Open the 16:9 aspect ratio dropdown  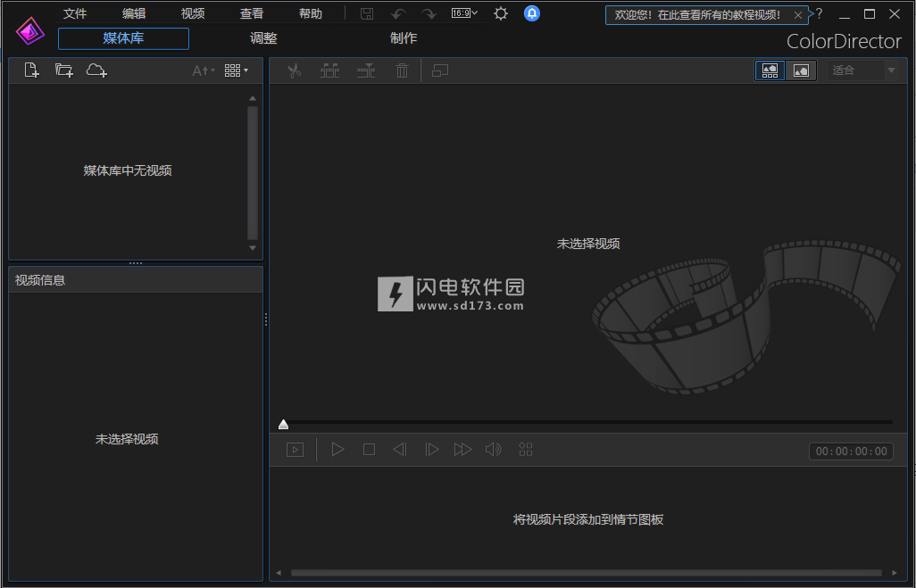click(464, 12)
